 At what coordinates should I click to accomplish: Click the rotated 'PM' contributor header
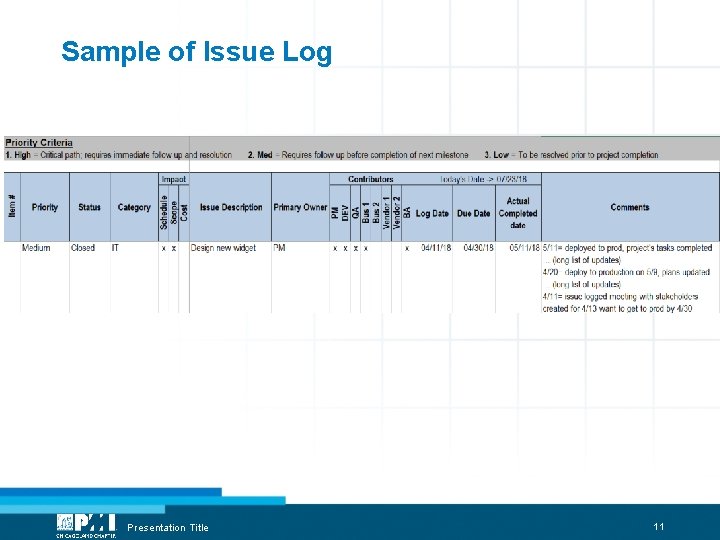point(335,213)
